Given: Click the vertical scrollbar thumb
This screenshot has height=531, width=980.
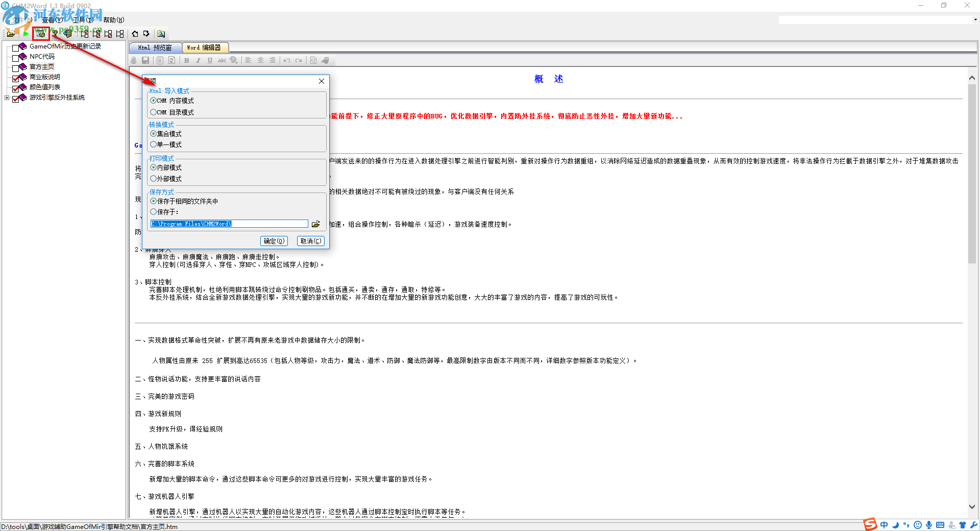Looking at the screenshot, I should click(972, 174).
